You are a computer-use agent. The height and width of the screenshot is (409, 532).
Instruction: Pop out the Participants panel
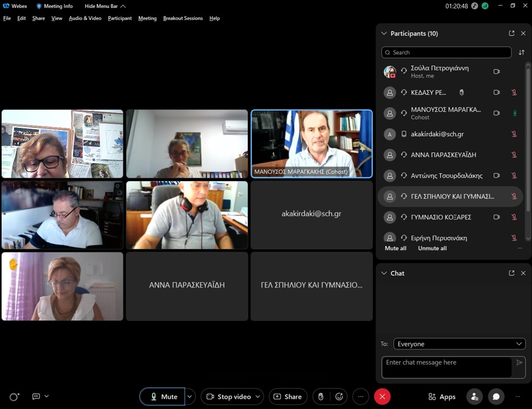(512, 34)
